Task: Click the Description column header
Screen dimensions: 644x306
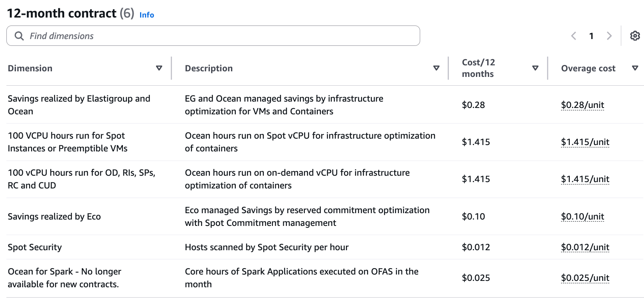Action: (x=209, y=68)
